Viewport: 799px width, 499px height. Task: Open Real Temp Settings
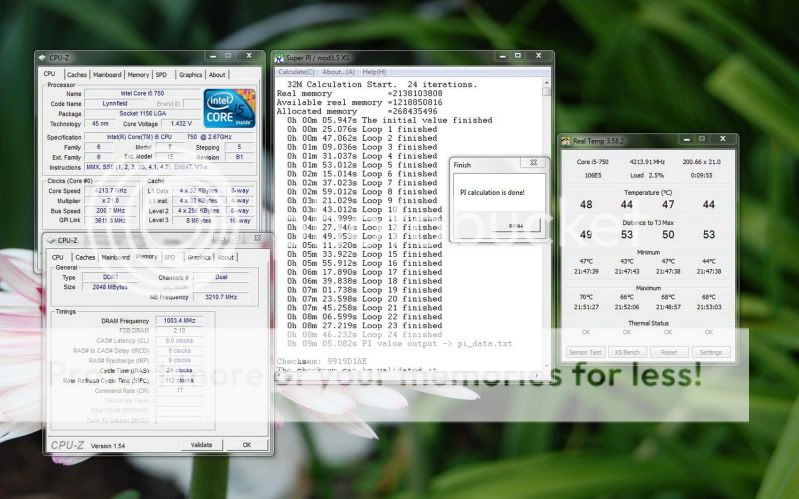(x=710, y=352)
